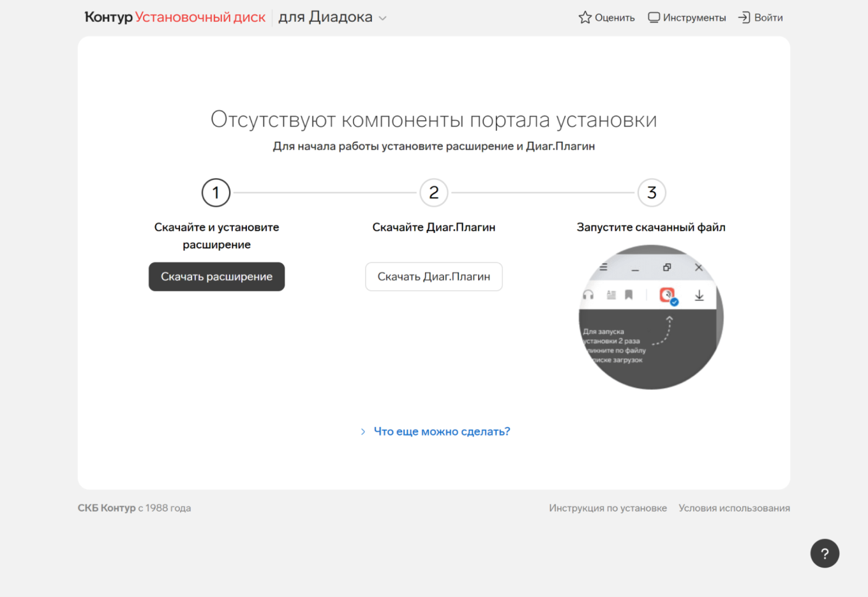Click the round question mark help button
This screenshot has width=868, height=597.
[x=825, y=553]
